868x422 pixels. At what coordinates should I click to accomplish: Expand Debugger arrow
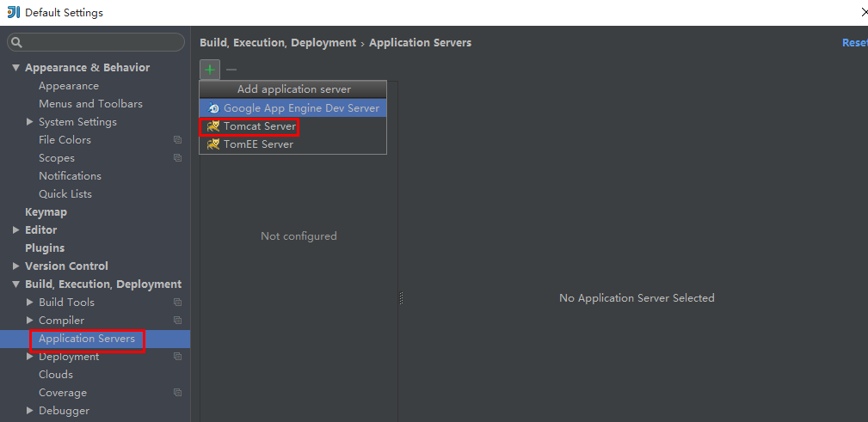click(x=30, y=410)
